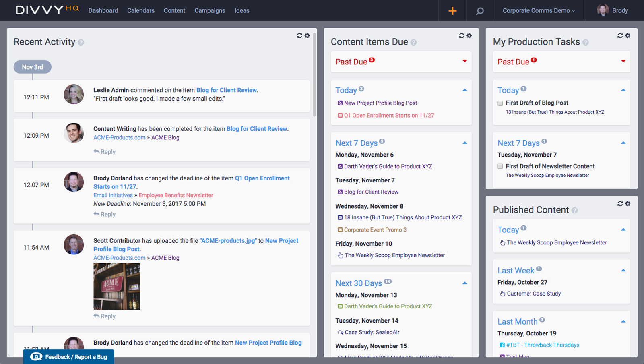The image size is (644, 364).
Task: Open the Blog for Client Review item link
Action: [x=226, y=90]
